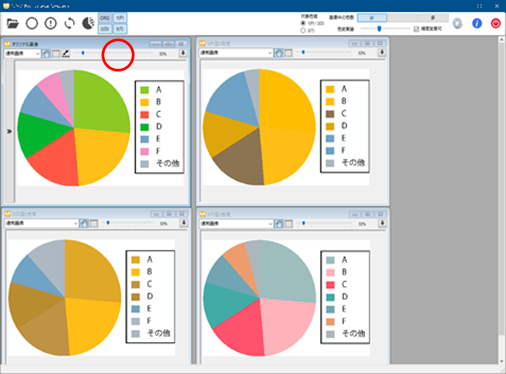Screen dimensions: 506x374
Task: Click the circular refresh arrows icon
Action: coord(69,23)
